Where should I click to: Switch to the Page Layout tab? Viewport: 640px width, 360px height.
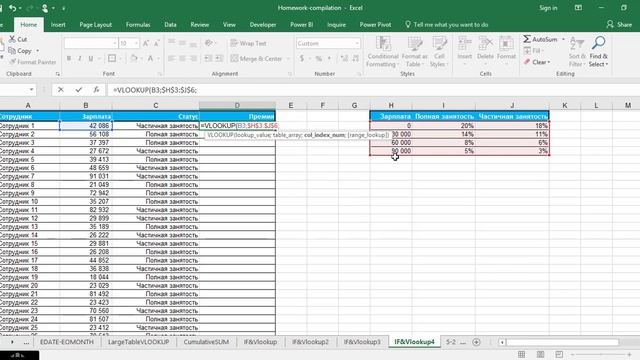point(96,24)
